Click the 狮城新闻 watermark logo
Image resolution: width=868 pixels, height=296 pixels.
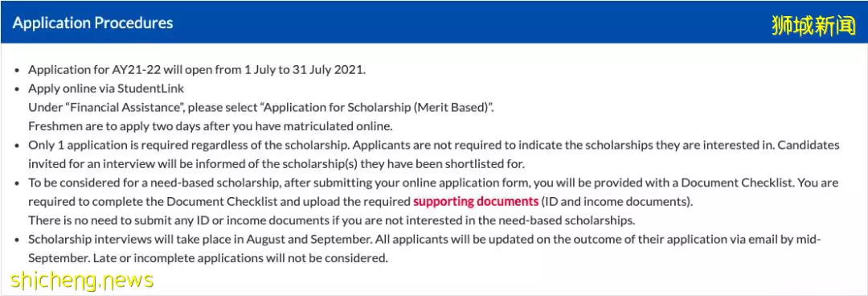(x=813, y=26)
